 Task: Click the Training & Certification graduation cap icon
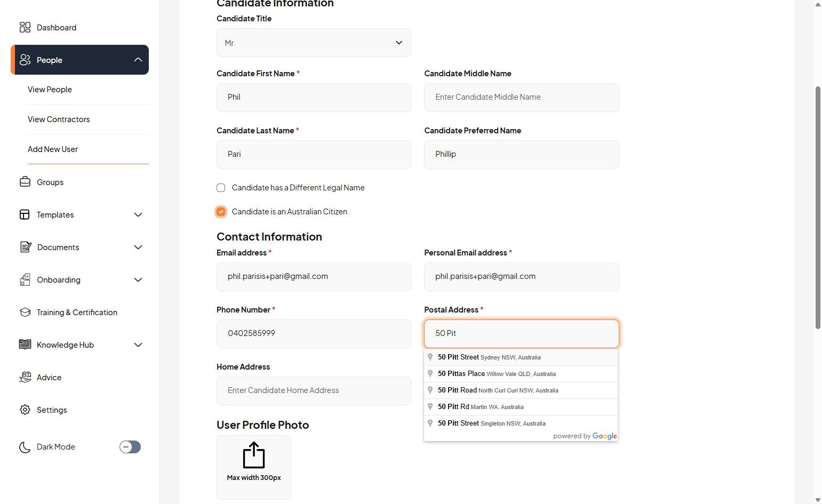point(25,312)
